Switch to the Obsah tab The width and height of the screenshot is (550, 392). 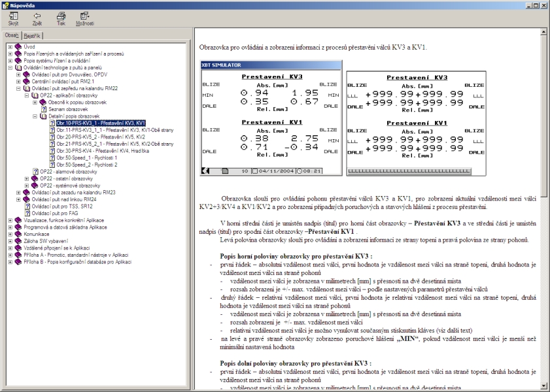click(x=12, y=35)
